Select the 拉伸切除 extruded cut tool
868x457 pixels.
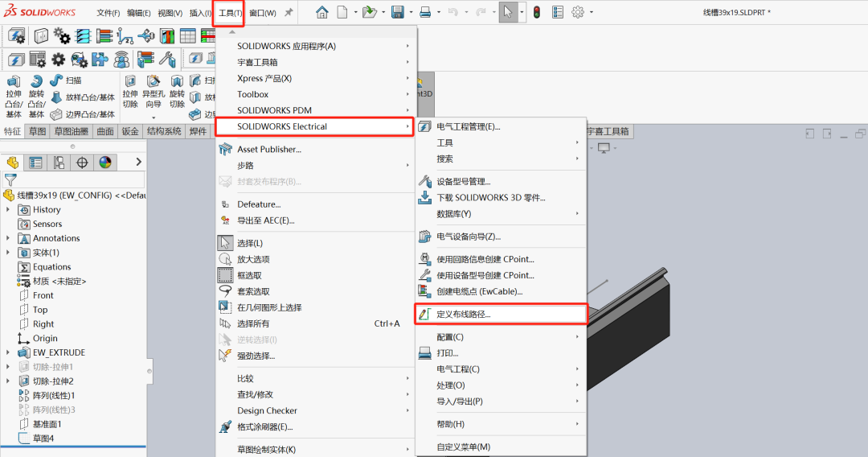(x=130, y=91)
